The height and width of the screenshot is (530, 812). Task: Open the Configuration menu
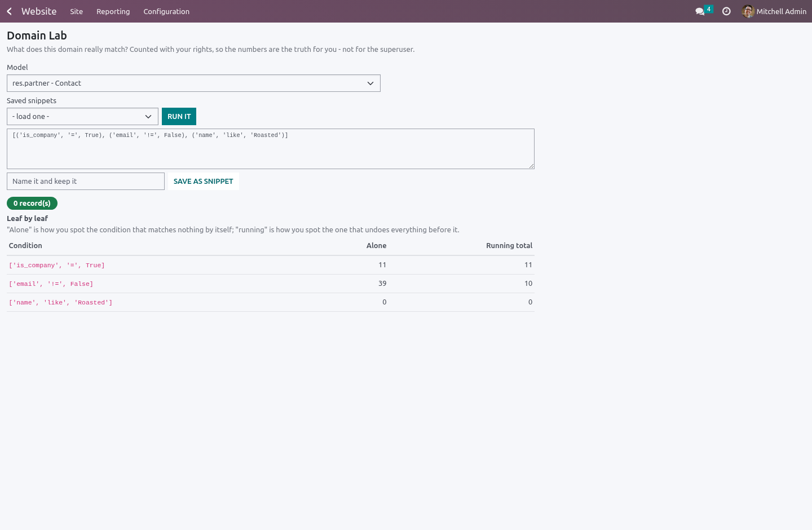click(166, 11)
